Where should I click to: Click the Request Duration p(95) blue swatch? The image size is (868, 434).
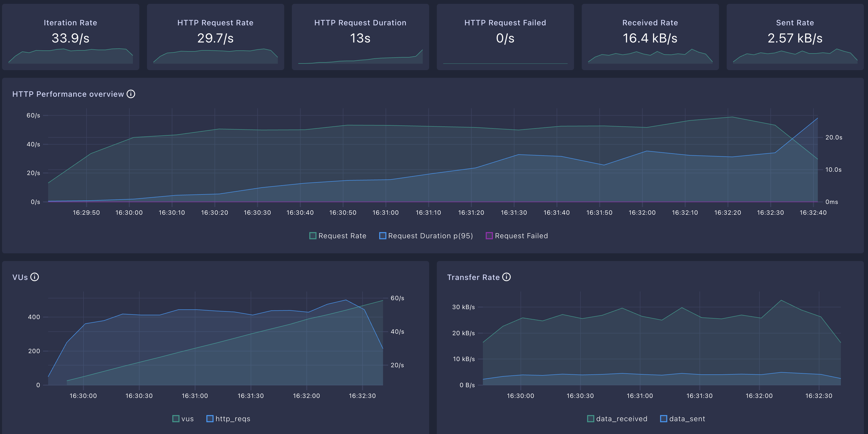tap(383, 236)
